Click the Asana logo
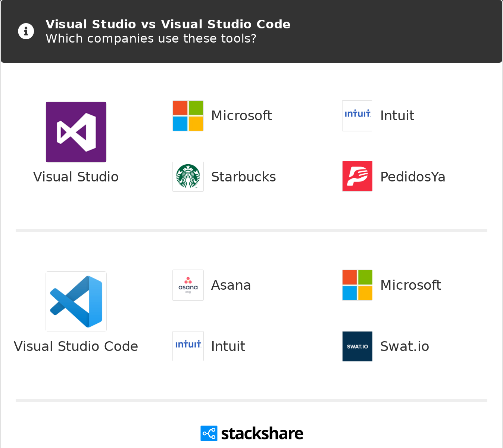 [x=188, y=285]
